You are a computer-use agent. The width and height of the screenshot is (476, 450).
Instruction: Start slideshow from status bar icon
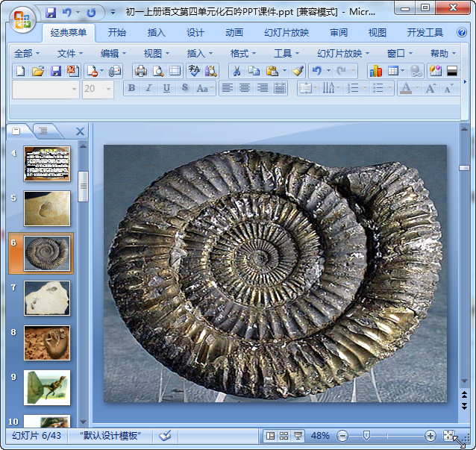click(298, 436)
